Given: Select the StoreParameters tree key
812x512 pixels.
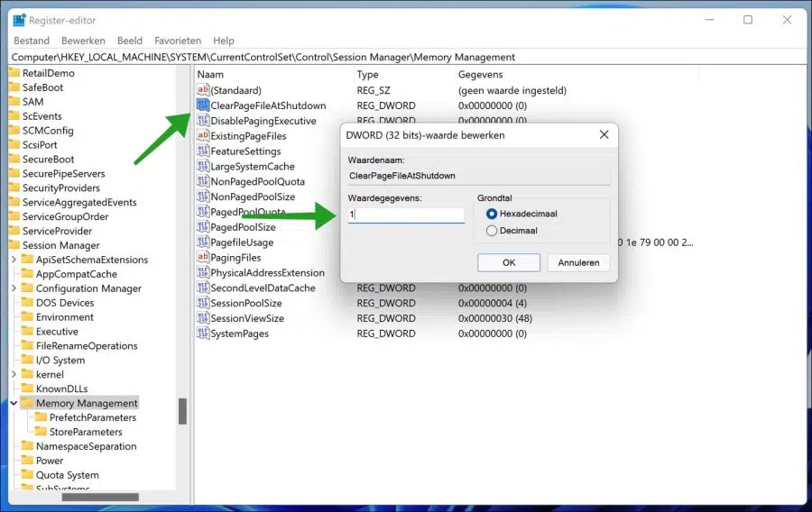Looking at the screenshot, I should [x=86, y=432].
